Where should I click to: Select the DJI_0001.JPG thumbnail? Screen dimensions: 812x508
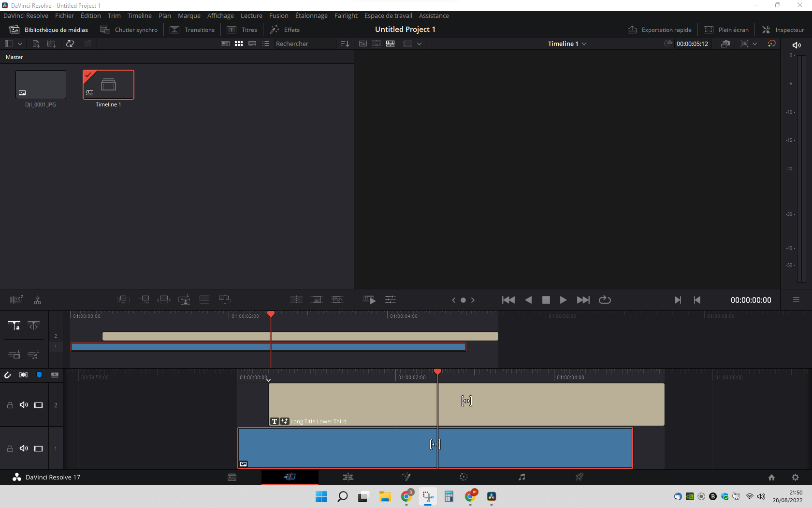pyautogui.click(x=41, y=85)
